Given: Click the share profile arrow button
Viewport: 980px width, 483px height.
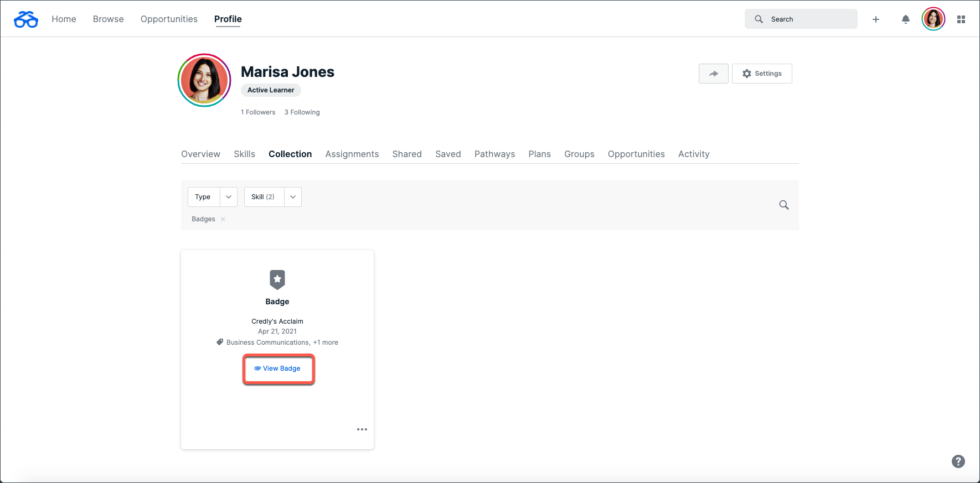Looking at the screenshot, I should coord(713,74).
